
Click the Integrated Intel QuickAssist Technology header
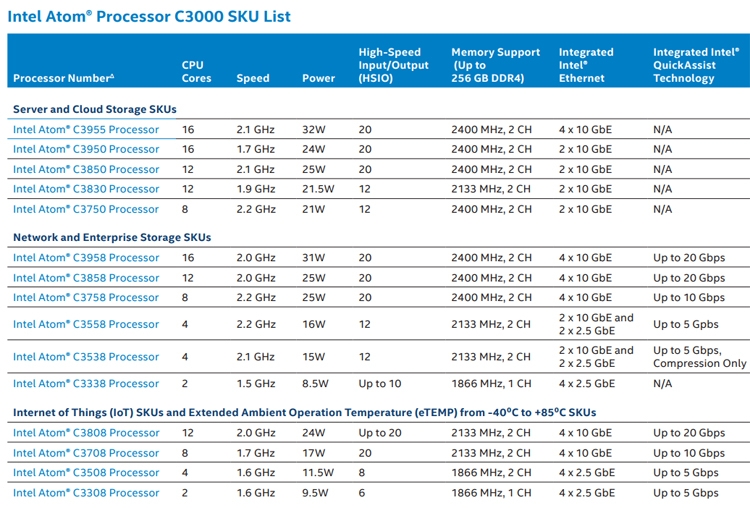click(x=696, y=65)
